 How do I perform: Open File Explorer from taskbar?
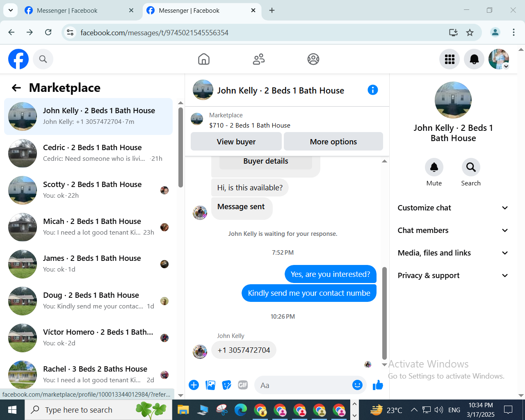183,410
